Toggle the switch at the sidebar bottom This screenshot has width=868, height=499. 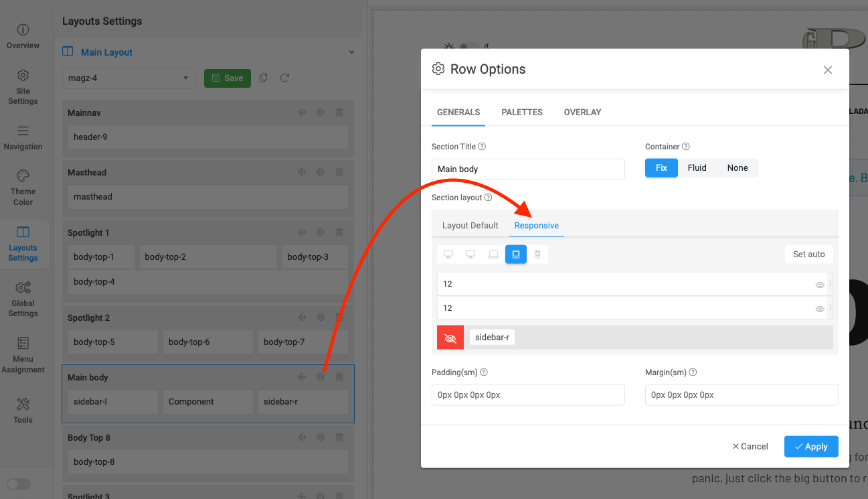tap(19, 484)
